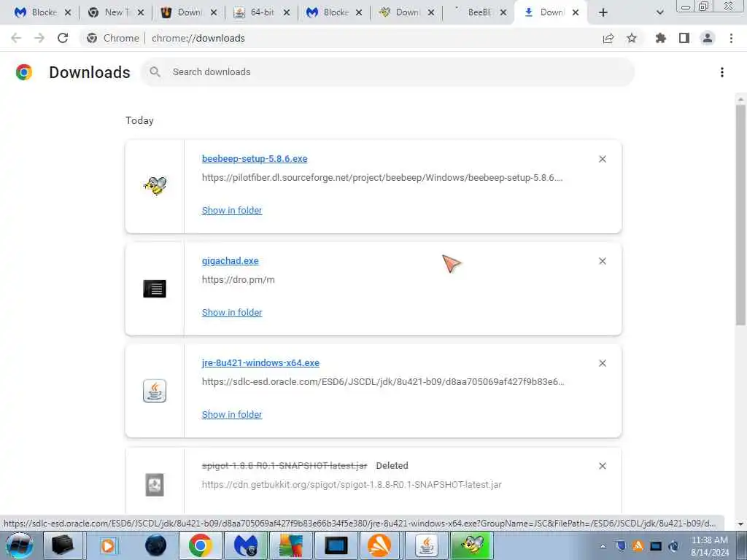The width and height of the screenshot is (747, 560).
Task: Click the taskbar clock showing 11:38 AM
Action: click(709, 546)
